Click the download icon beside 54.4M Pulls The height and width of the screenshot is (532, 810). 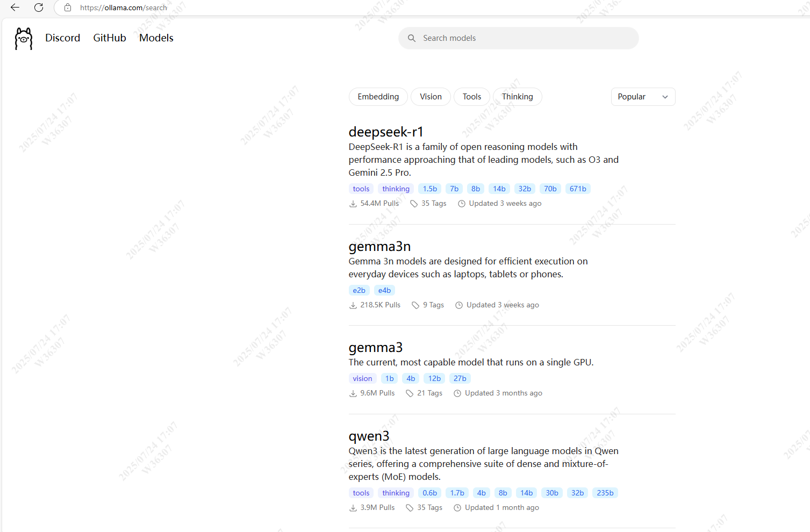[x=353, y=204]
